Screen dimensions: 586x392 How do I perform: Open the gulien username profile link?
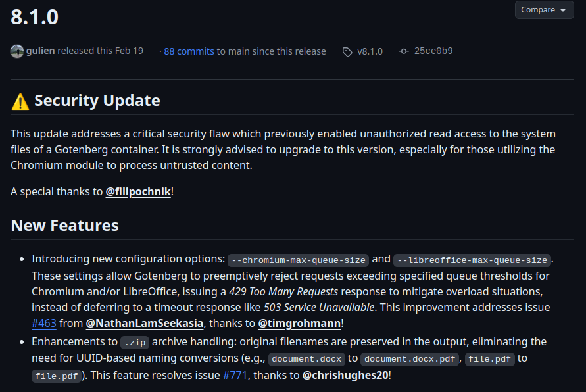(40, 51)
